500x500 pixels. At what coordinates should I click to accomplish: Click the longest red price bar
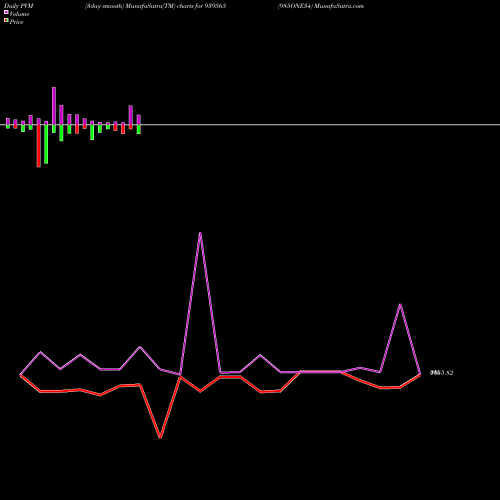pyautogui.click(x=39, y=146)
